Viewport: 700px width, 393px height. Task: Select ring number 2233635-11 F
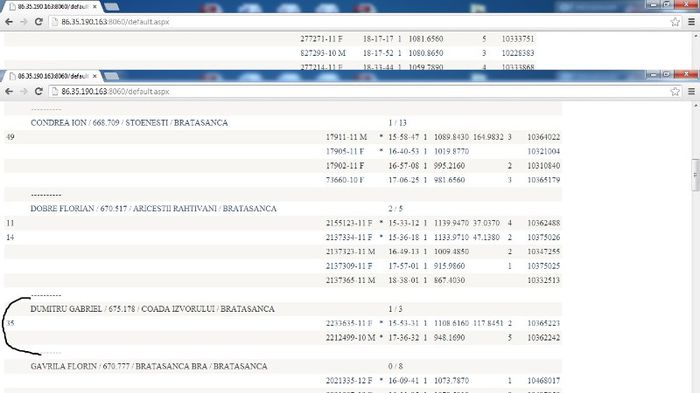tap(349, 323)
